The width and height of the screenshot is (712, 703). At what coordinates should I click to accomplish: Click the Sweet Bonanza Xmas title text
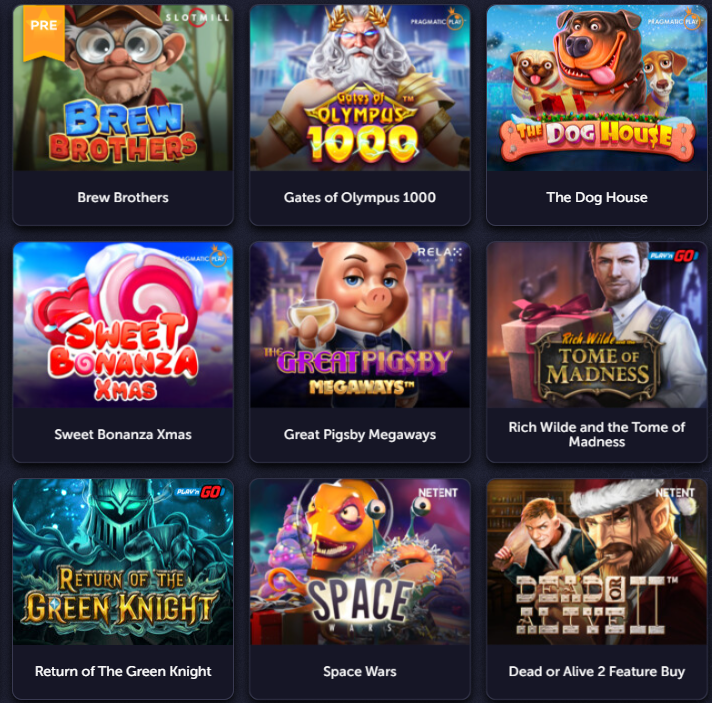click(x=123, y=435)
